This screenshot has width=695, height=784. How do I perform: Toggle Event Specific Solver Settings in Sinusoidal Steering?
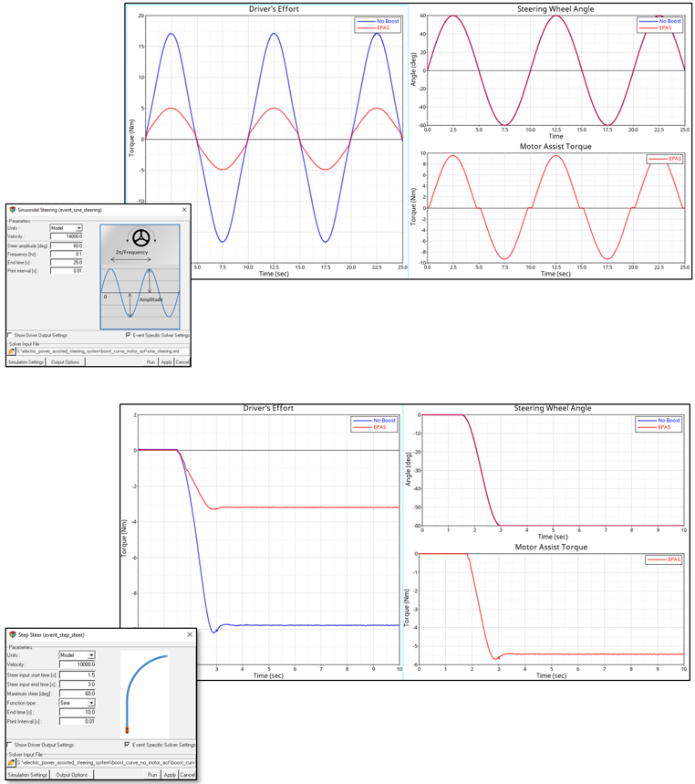pyautogui.click(x=129, y=335)
